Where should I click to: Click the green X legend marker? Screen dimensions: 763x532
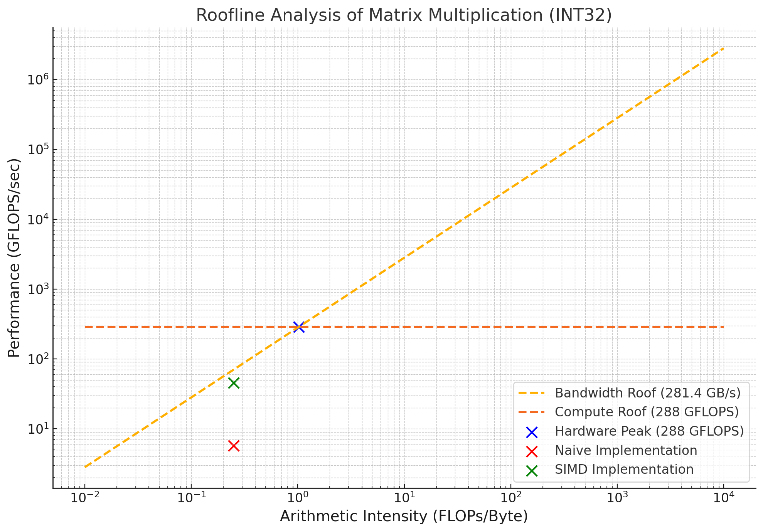pos(532,470)
